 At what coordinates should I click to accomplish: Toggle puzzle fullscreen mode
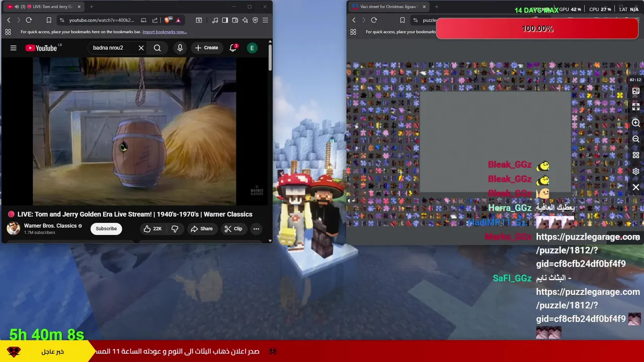[636, 107]
